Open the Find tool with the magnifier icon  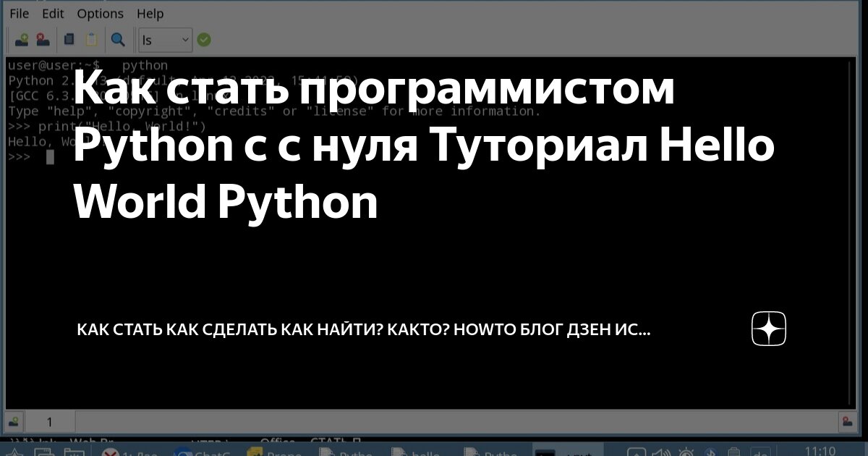pos(118,39)
